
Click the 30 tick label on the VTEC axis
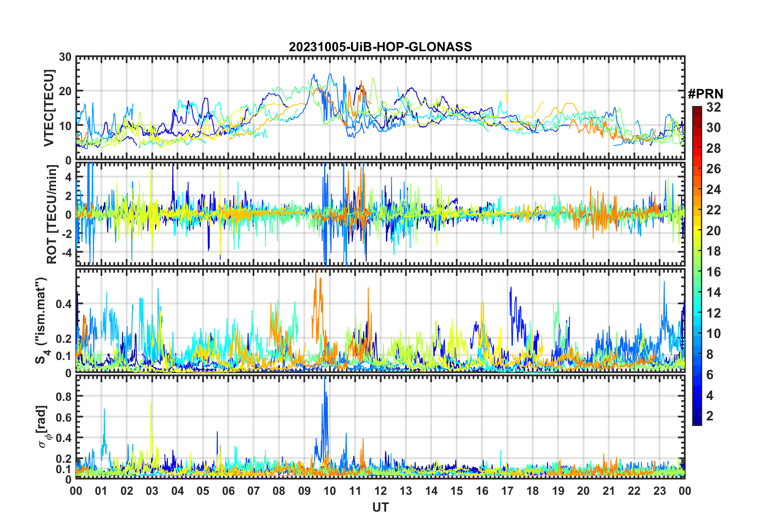[x=65, y=57]
